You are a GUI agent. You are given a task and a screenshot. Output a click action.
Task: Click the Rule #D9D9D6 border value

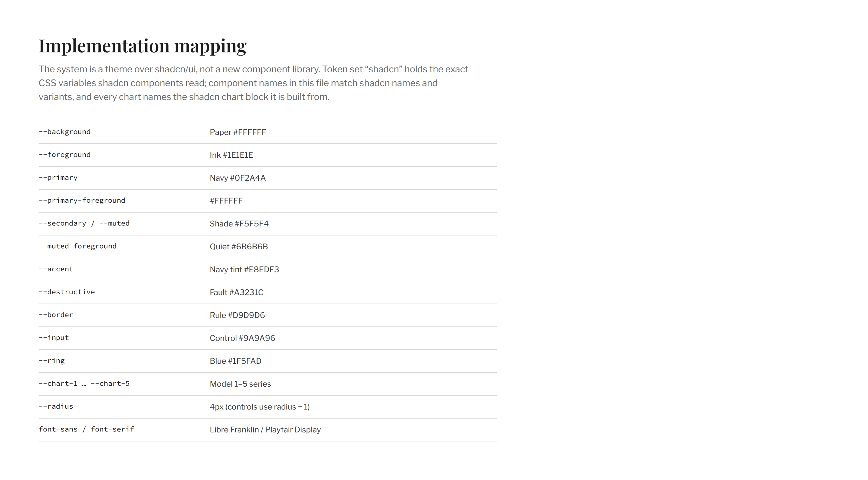(237, 315)
